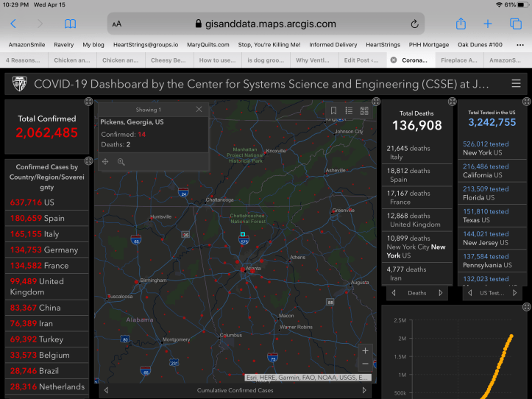
Task: Switch to the How to use... tab
Action: coord(217,60)
